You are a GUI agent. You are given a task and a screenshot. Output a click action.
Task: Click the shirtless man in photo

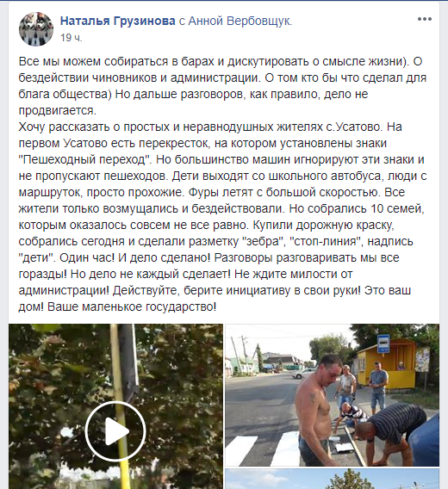click(315, 410)
